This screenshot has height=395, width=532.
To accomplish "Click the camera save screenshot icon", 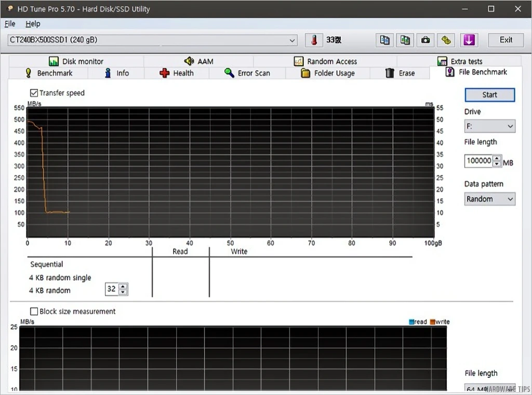I will click(425, 40).
